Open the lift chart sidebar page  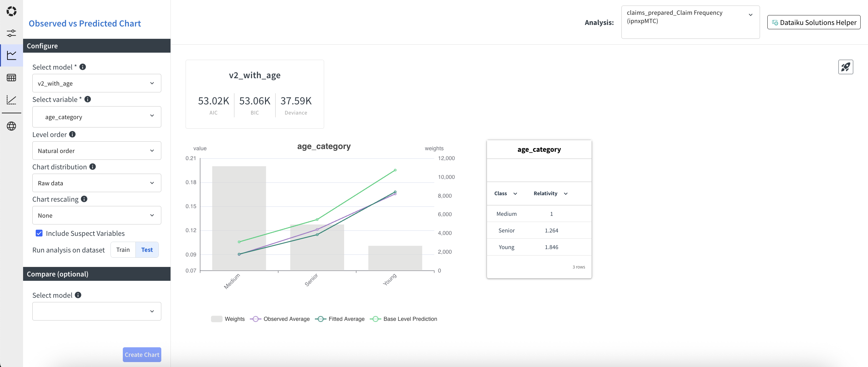tap(11, 100)
